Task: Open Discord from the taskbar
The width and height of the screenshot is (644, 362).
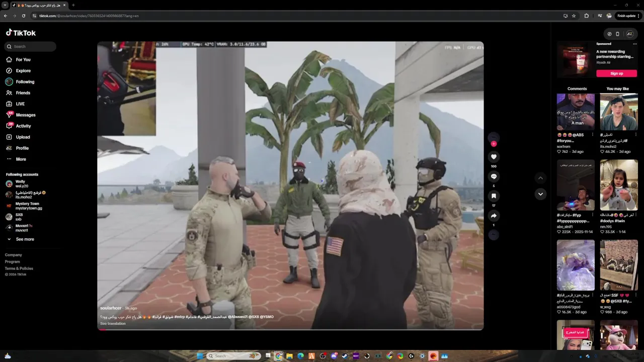Action: click(x=334, y=356)
